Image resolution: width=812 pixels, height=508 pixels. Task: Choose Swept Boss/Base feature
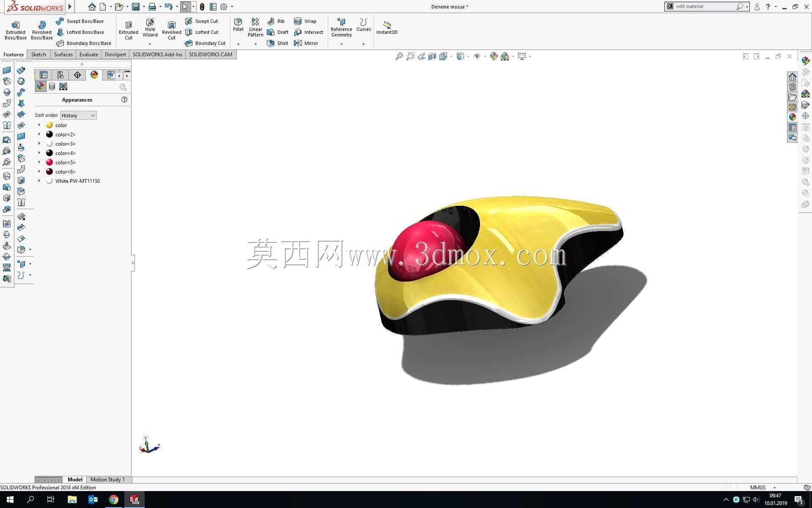(80, 21)
